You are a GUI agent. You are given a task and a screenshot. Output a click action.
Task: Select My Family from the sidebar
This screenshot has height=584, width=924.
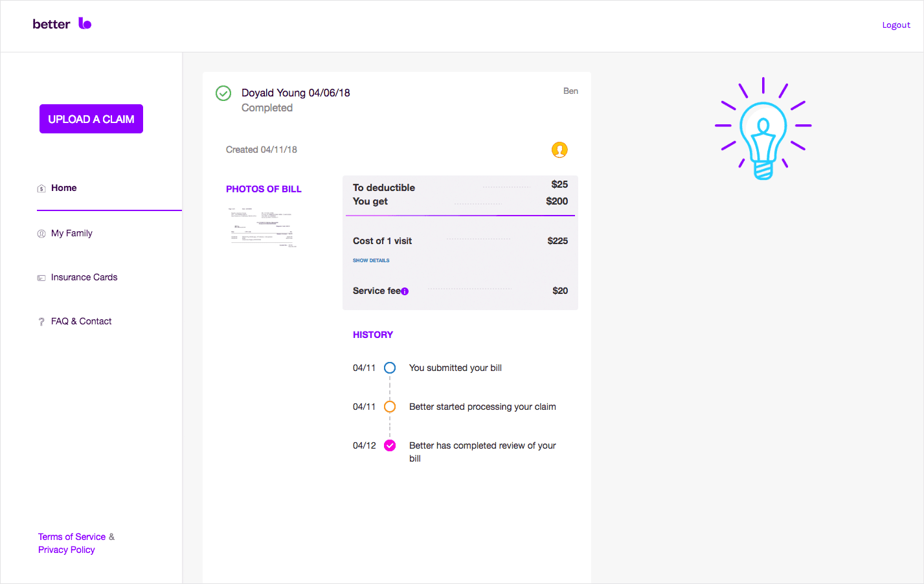coord(71,233)
